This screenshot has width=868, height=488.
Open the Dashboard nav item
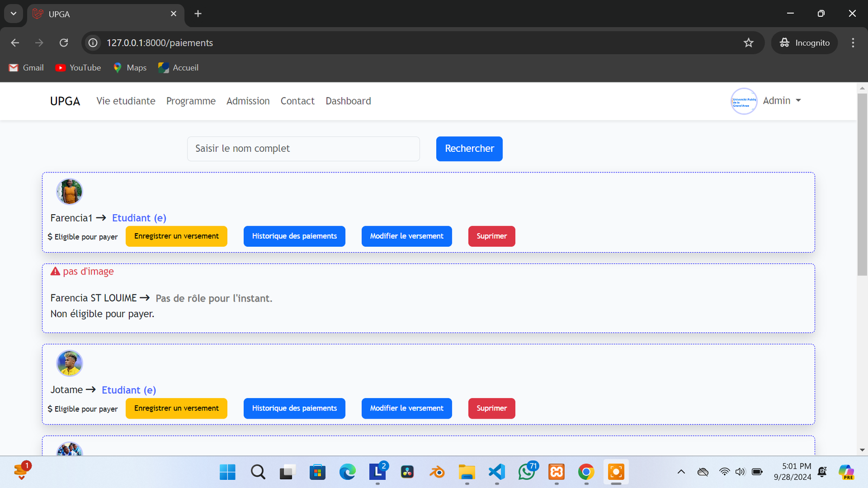pos(348,101)
